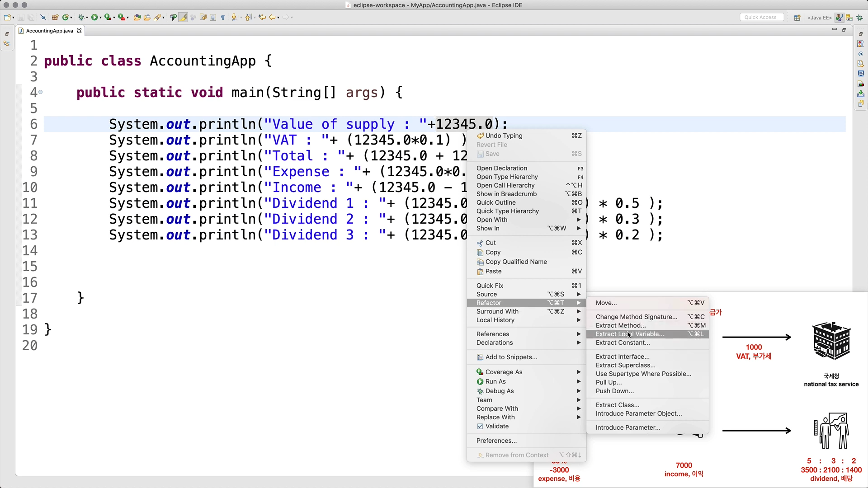Click the green Run button in toolbar
Screen dimensions: 868x488
click(94, 17)
